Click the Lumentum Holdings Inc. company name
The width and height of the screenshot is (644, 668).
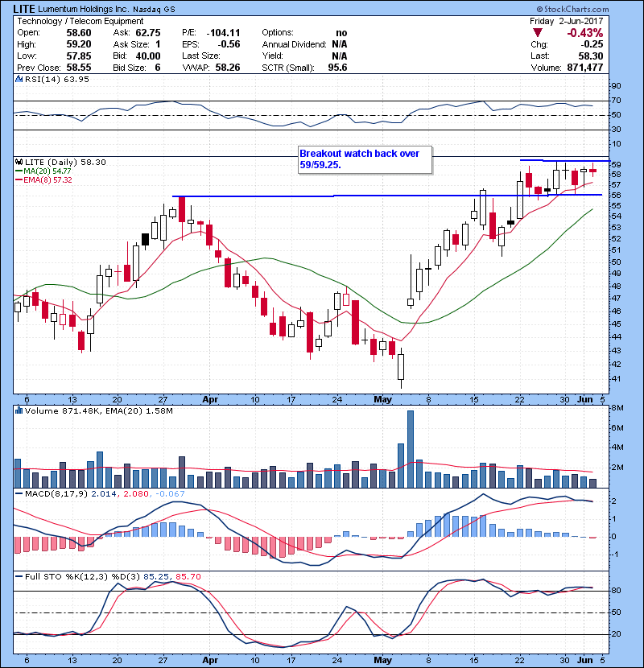pos(83,9)
